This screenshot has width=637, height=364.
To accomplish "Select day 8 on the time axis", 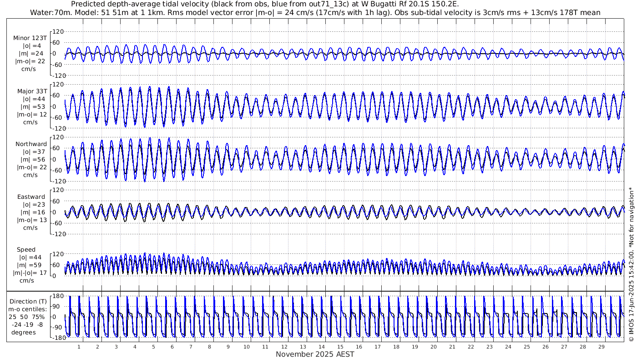I will 209,347.
